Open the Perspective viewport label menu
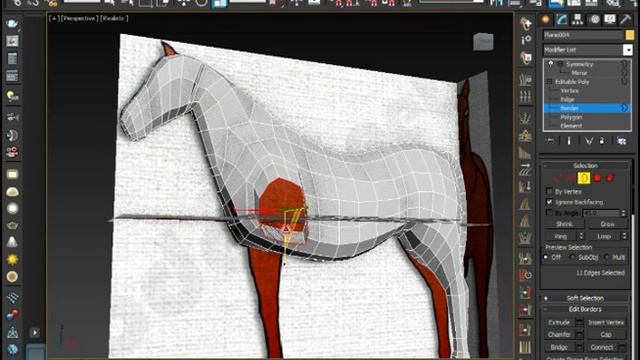 tap(79, 18)
